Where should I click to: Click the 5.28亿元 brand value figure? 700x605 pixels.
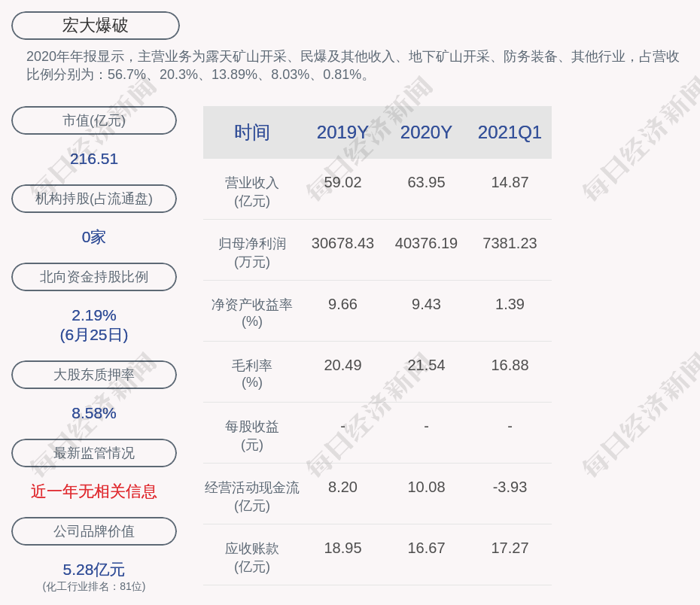[94, 570]
